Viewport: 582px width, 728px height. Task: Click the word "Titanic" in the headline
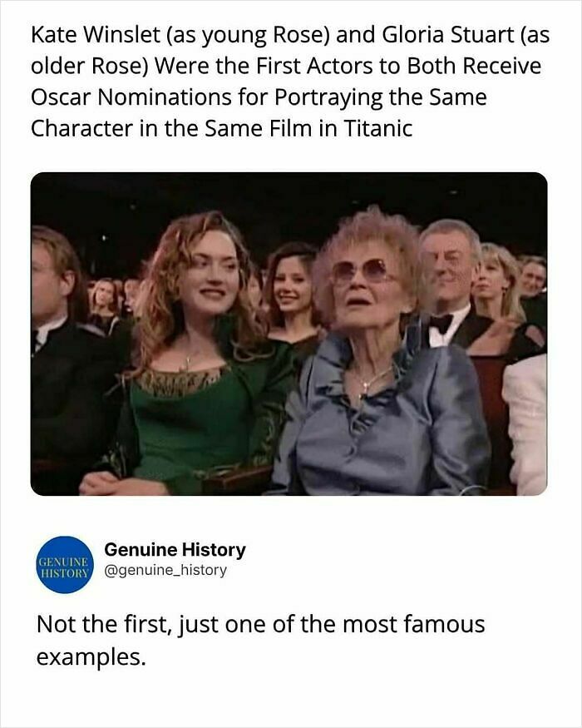(x=378, y=129)
